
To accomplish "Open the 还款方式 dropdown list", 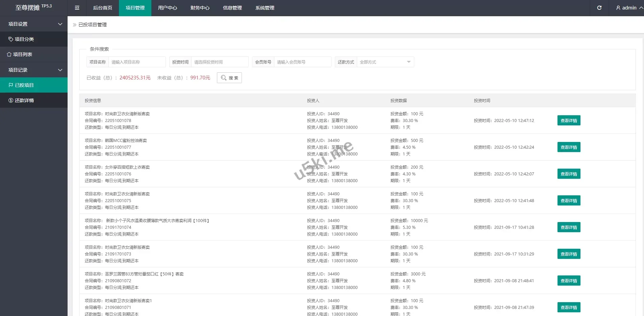I will pos(385,62).
